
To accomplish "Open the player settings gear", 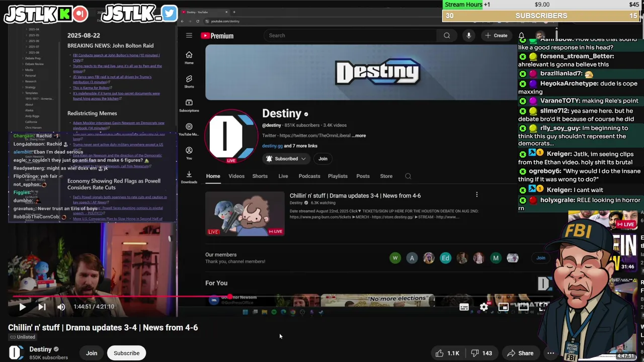I will coord(484,307).
